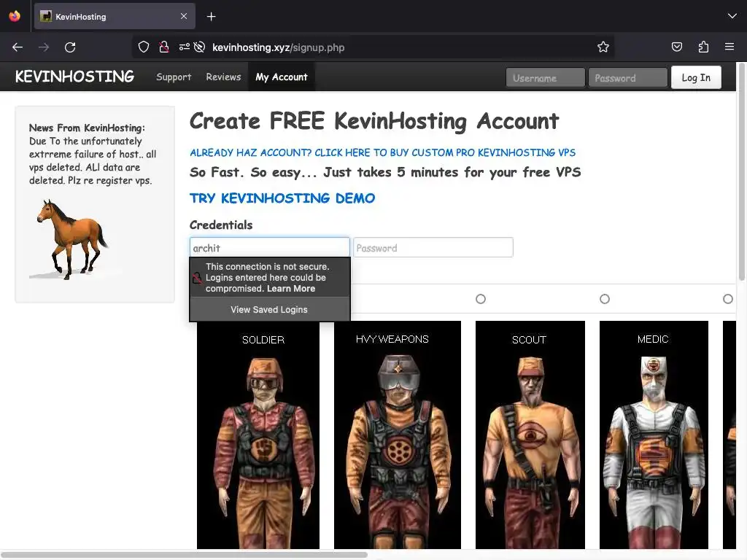
Task: Click the SCOUT character image
Action: point(530,435)
